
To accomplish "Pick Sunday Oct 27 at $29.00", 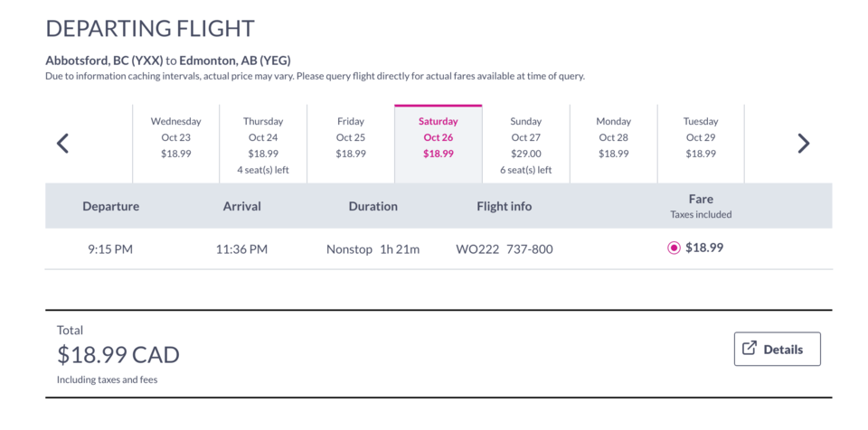I will click(526, 144).
